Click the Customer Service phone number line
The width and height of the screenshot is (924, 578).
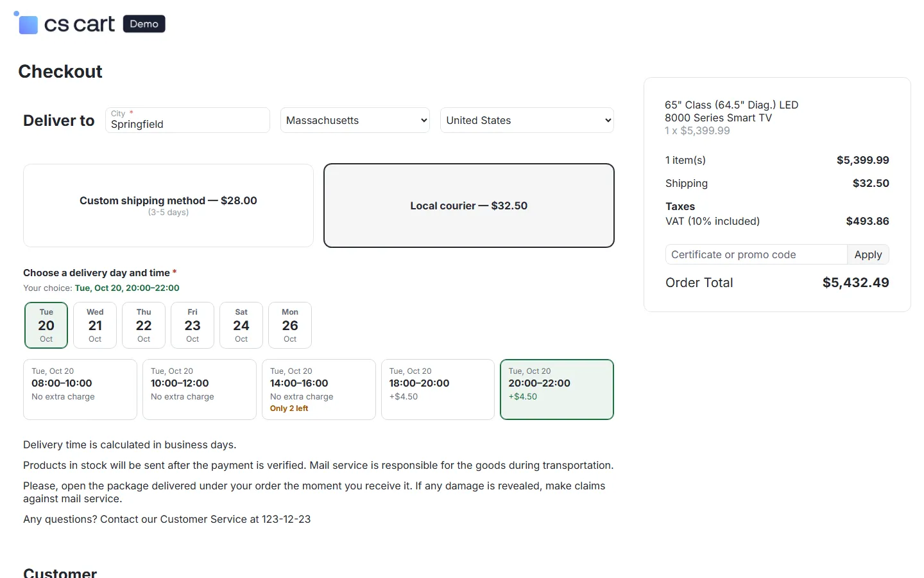[x=167, y=519]
